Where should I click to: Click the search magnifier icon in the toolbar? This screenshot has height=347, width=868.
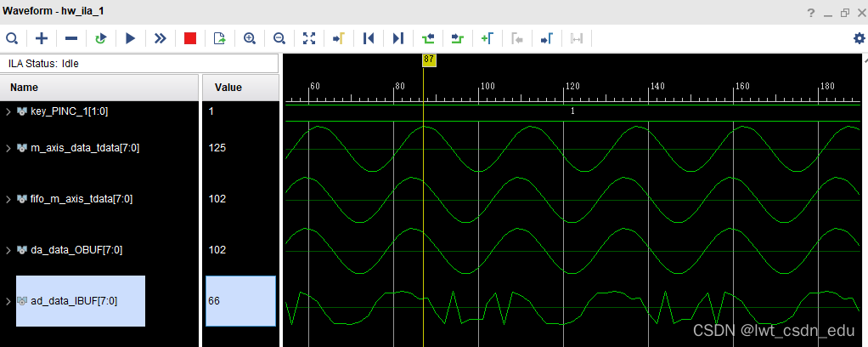12,38
